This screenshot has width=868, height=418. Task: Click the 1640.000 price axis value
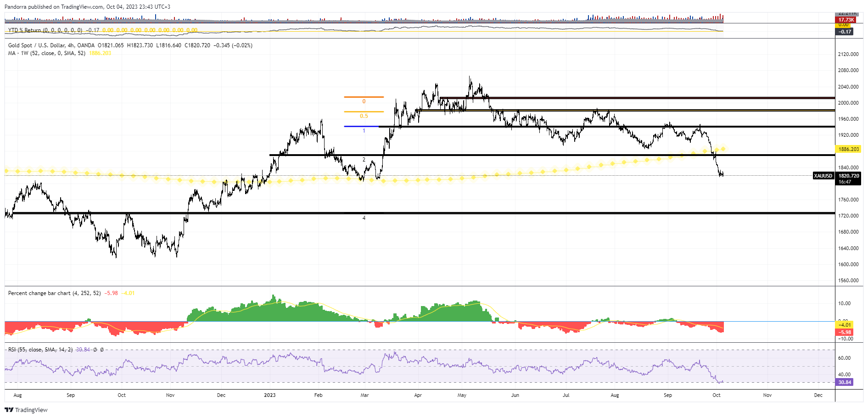[x=848, y=248]
